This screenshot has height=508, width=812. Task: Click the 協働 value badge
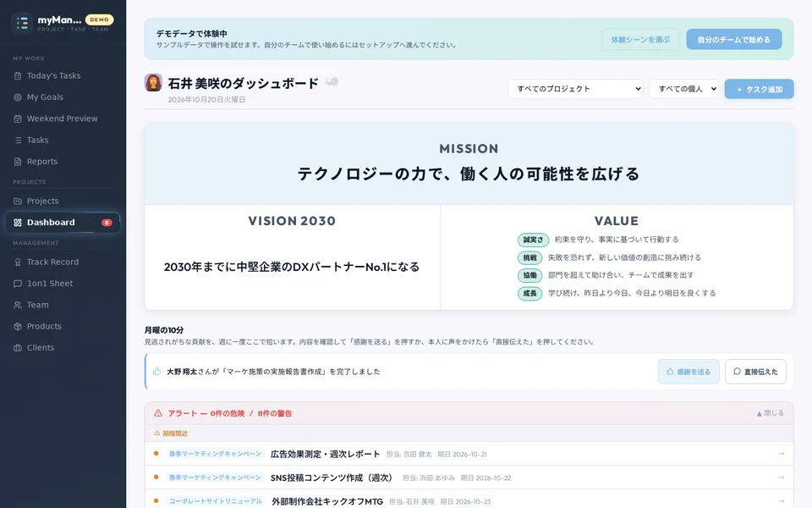pyautogui.click(x=529, y=275)
